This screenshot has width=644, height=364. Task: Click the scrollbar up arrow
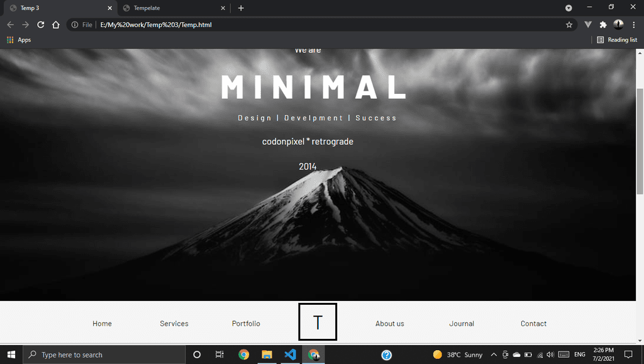tap(640, 53)
